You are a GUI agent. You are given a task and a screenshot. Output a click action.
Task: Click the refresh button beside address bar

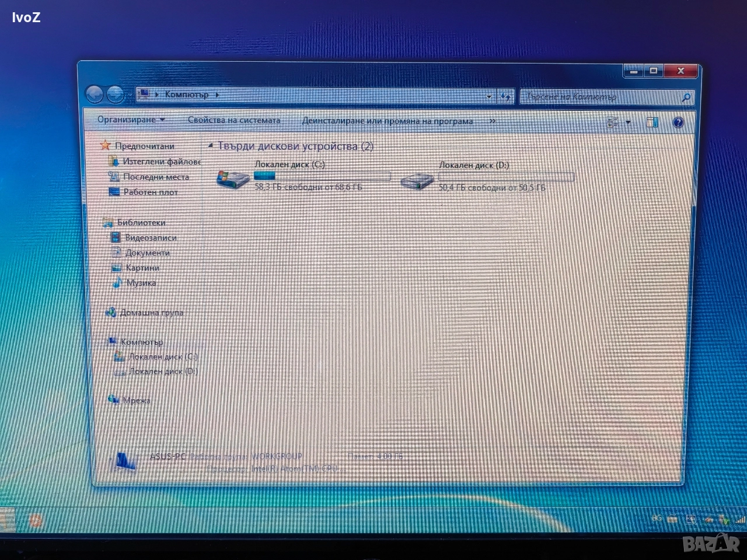pos(505,96)
